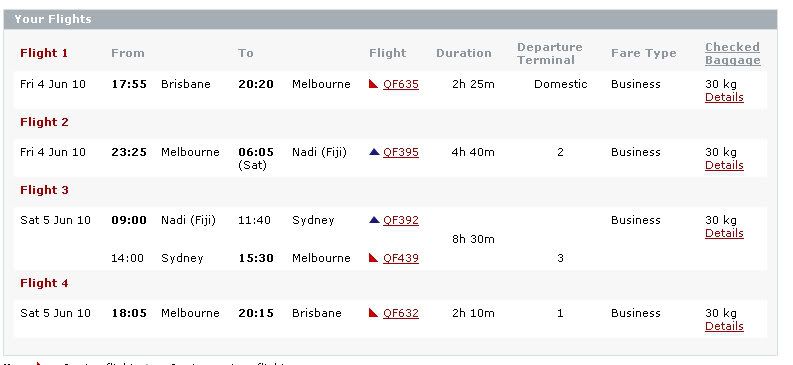The image size is (793, 365).
Task: Click the red Qantas icon beside QF439
Action: coord(374,258)
